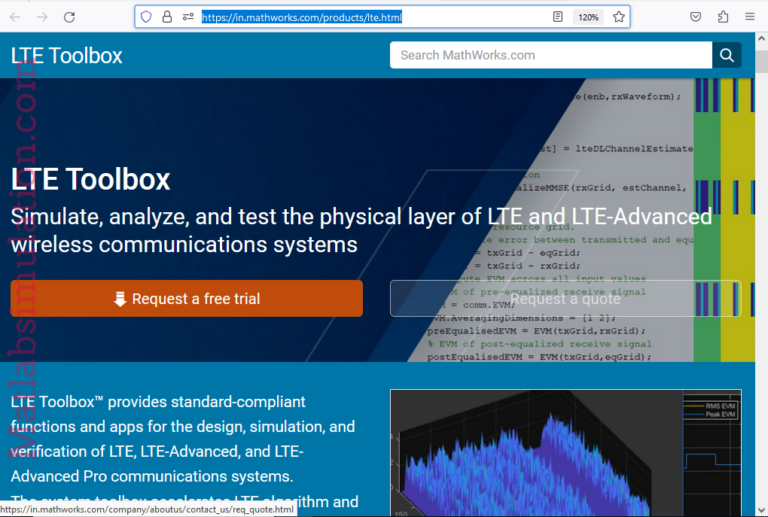Viewport: 768px width, 517px height.
Task: Go back with the browser back arrow
Action: pyautogui.click(x=15, y=17)
